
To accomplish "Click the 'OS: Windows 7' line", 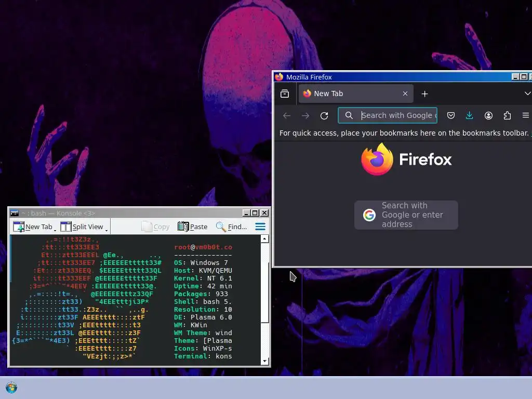I will point(201,262).
